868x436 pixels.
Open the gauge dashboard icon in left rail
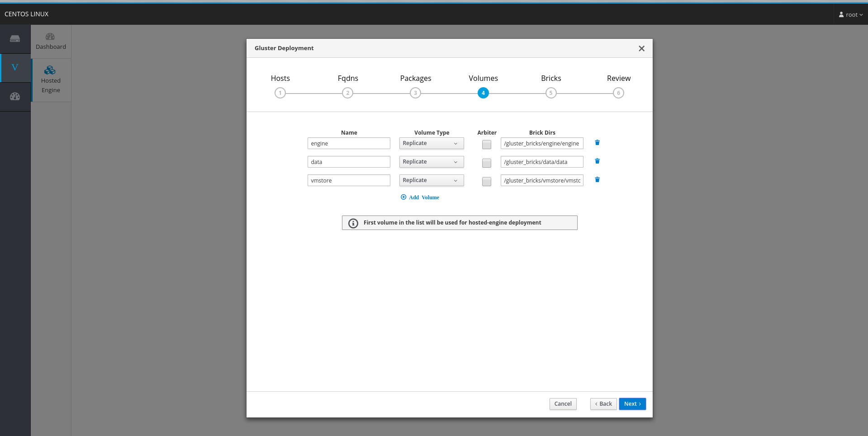click(15, 96)
